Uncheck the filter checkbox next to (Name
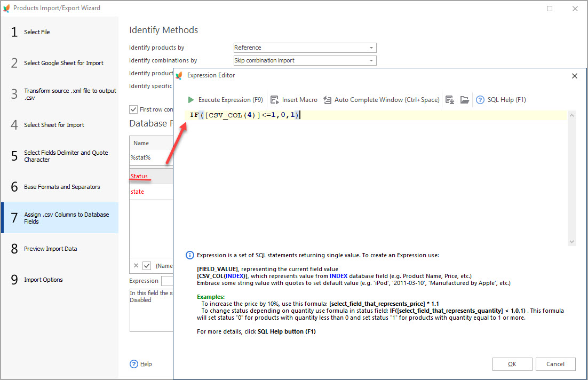The height and width of the screenshot is (380, 588). tap(147, 265)
